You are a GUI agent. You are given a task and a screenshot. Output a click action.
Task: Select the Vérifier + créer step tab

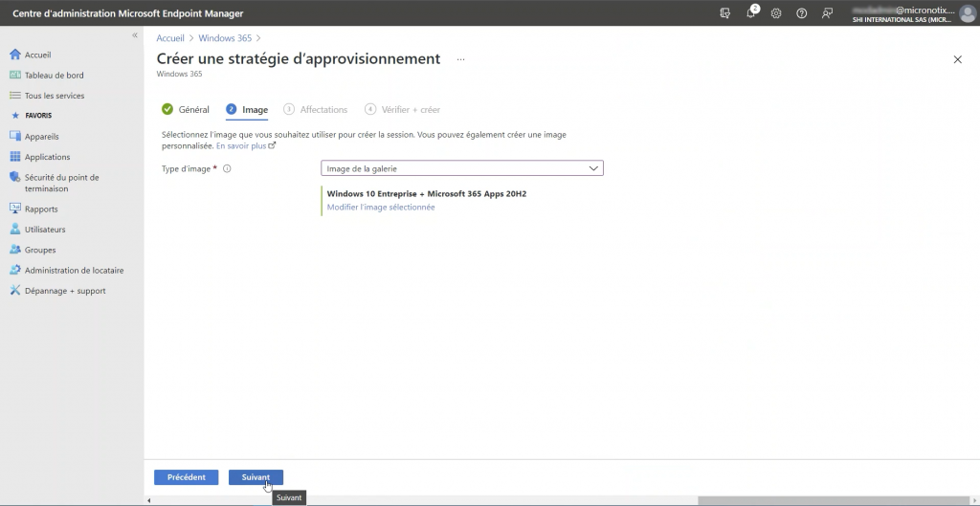point(403,109)
